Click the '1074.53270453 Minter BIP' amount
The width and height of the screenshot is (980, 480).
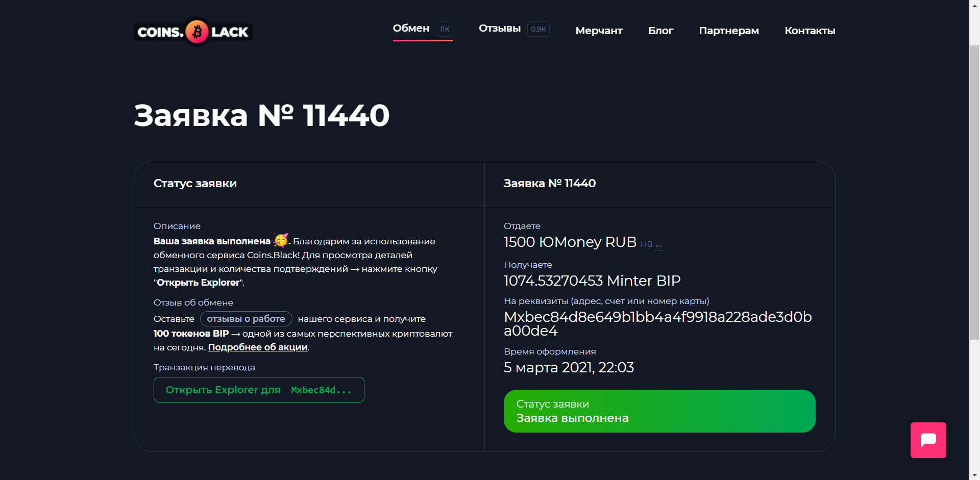pos(592,281)
